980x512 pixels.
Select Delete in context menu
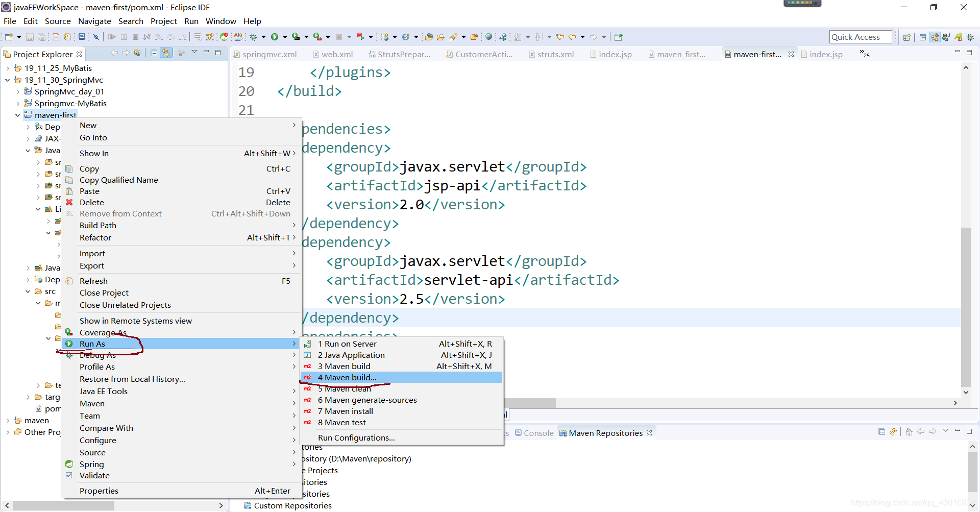pyautogui.click(x=182, y=202)
